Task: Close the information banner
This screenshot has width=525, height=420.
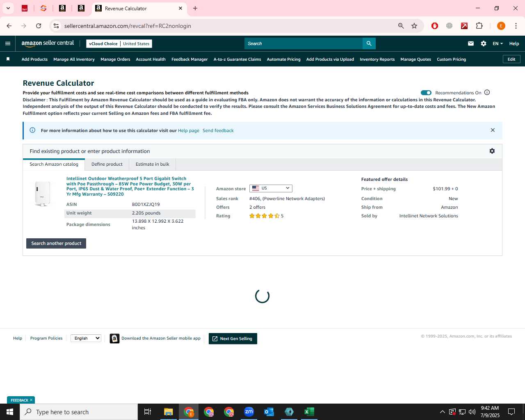Action: tap(493, 130)
